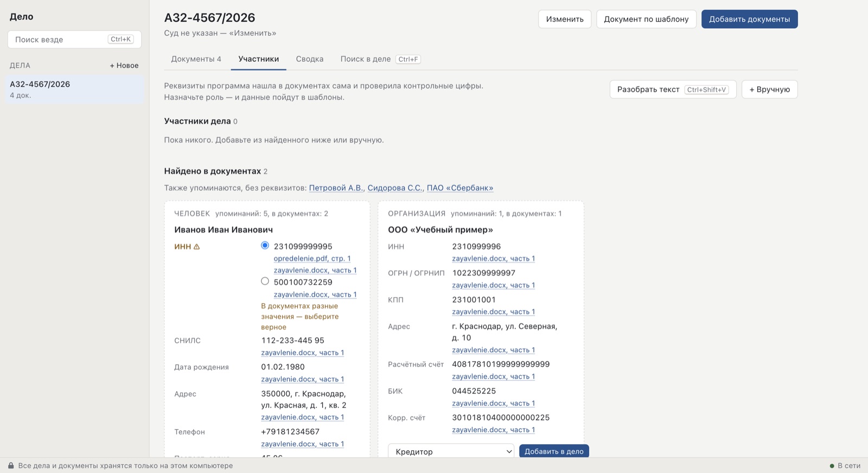Image resolution: width=868 pixels, height=473 pixels.
Task: Click account number 40817810199999999999
Action: coord(501,365)
